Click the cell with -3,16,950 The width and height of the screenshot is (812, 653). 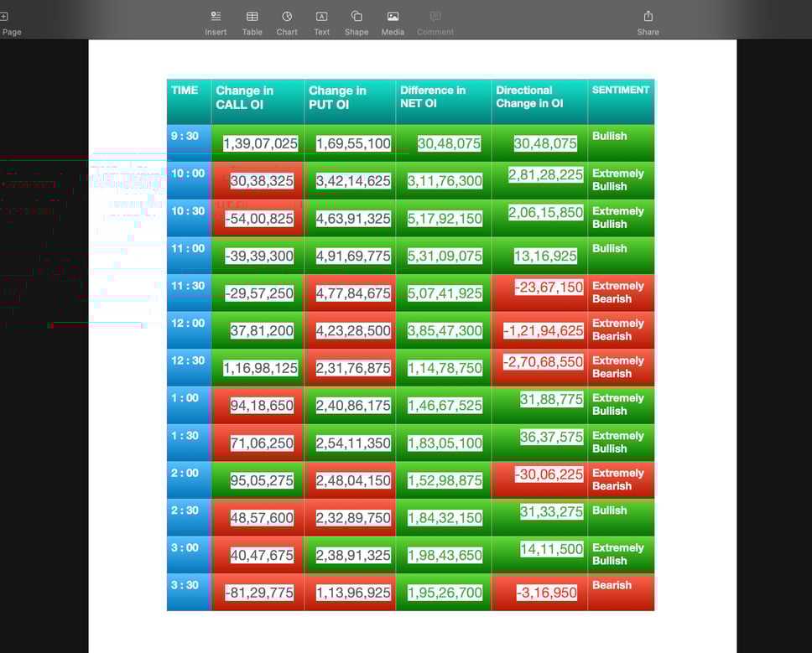[x=539, y=592]
